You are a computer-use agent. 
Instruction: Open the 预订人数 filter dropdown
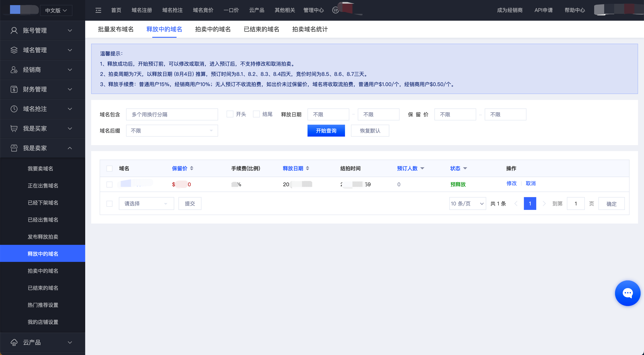coord(422,168)
